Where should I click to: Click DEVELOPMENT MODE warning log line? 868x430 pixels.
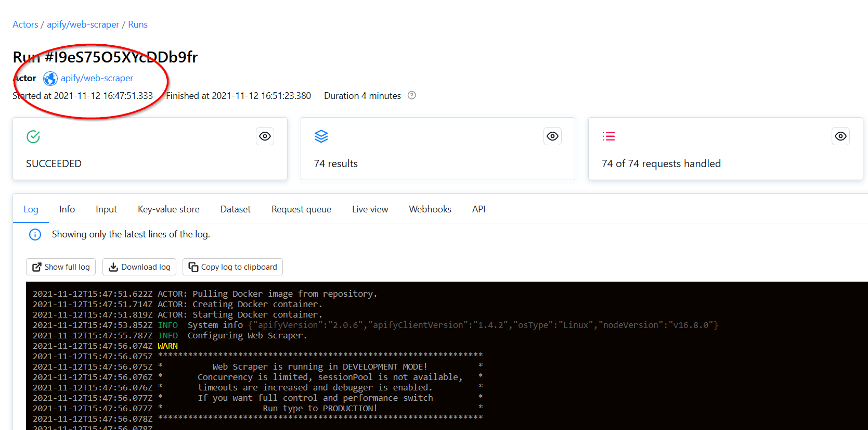(x=258, y=366)
